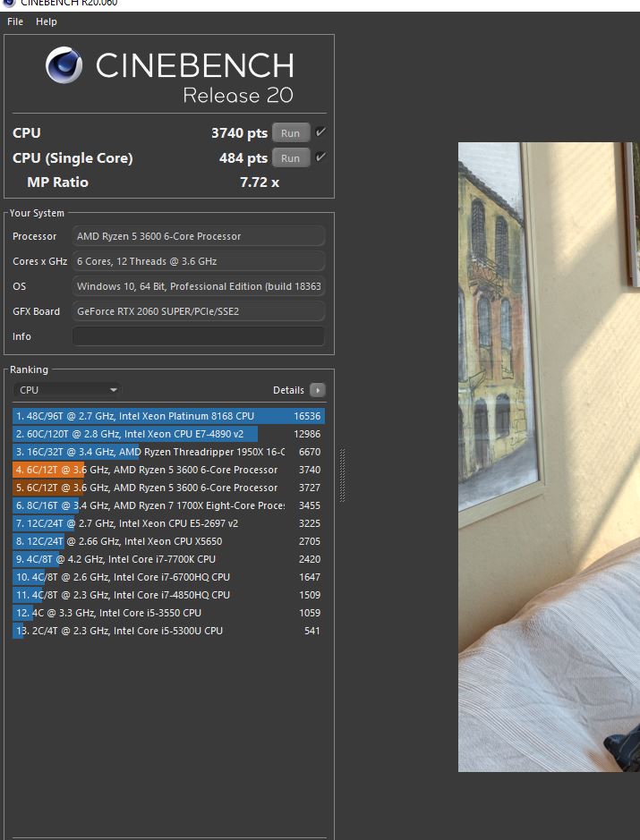The height and width of the screenshot is (840, 640).
Task: Toggle the CPU test checkbox
Action: tap(320, 132)
